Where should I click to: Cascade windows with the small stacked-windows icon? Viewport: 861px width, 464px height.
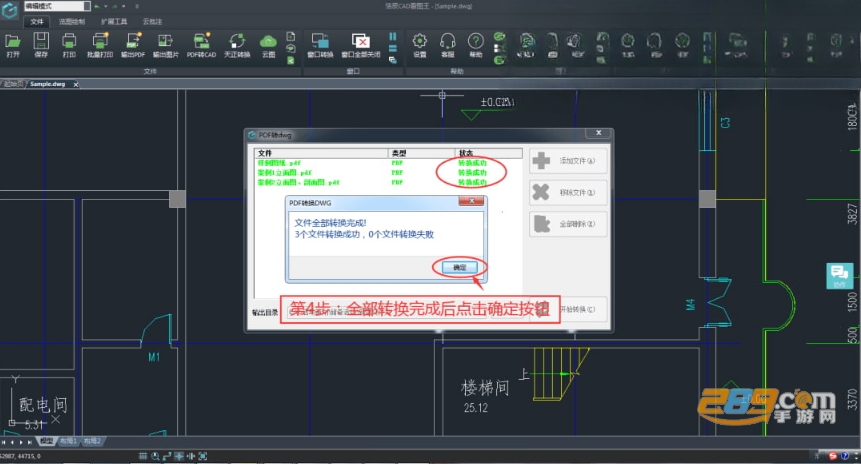pos(393,60)
